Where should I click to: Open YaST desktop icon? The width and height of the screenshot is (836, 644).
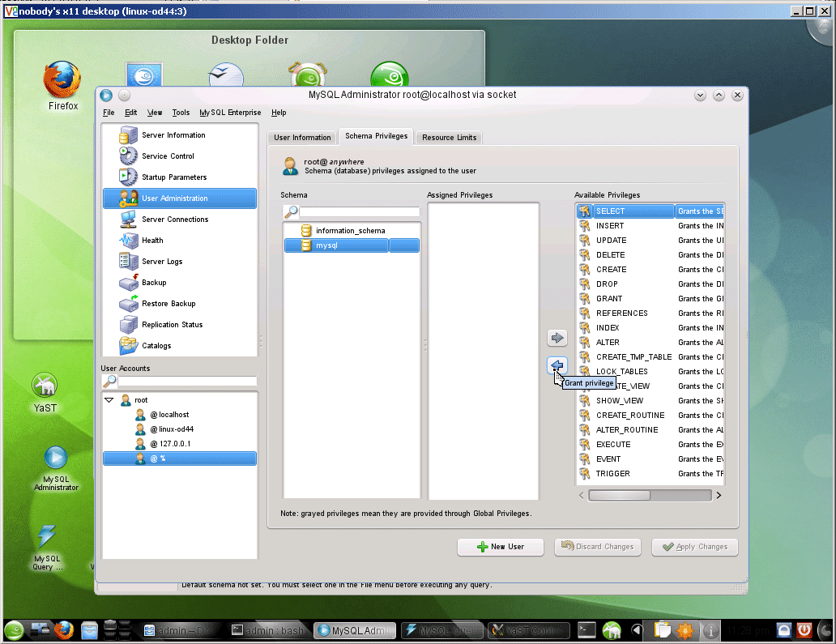45,393
